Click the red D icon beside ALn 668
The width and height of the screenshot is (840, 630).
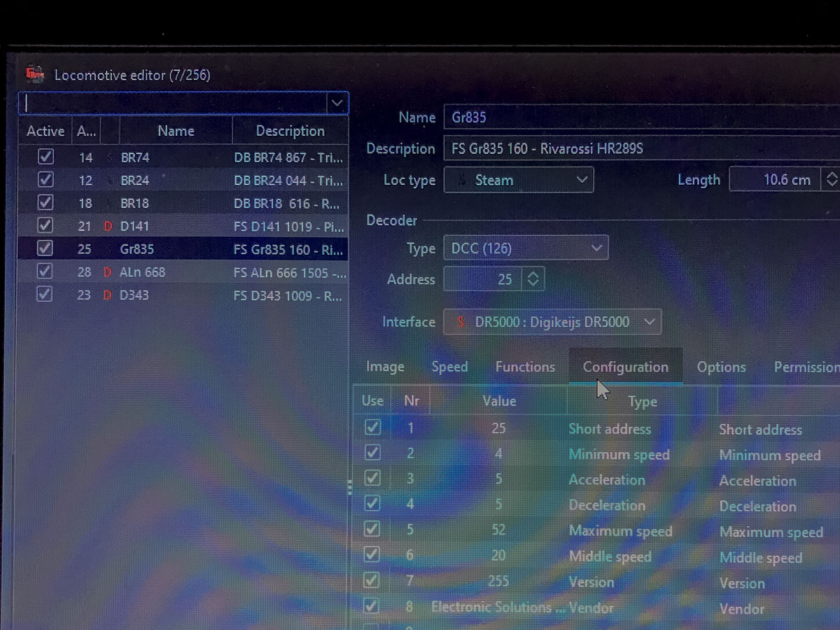(108, 272)
